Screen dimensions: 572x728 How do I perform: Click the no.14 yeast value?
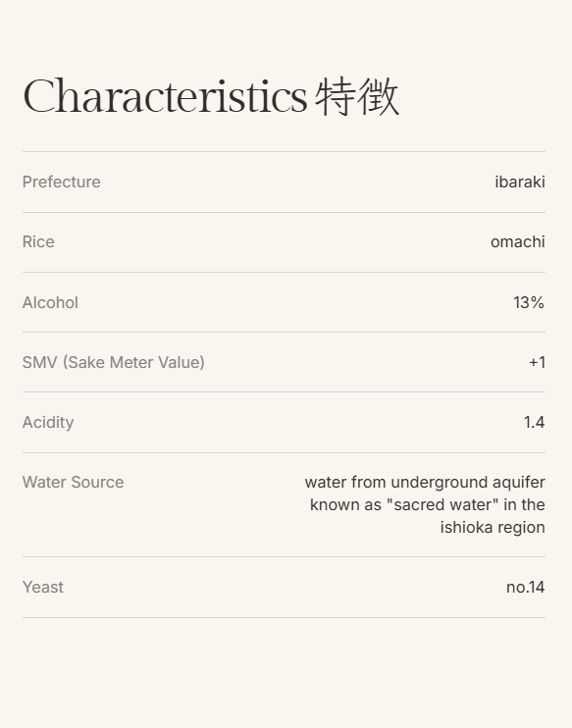coord(526,588)
